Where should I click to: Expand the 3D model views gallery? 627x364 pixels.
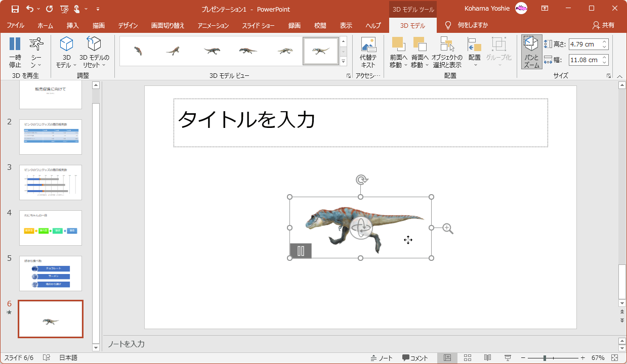click(343, 61)
